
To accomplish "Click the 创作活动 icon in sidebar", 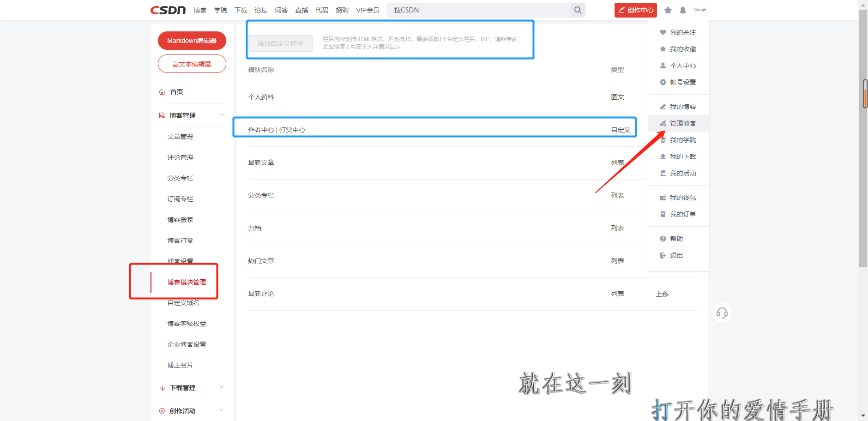I will click(162, 411).
